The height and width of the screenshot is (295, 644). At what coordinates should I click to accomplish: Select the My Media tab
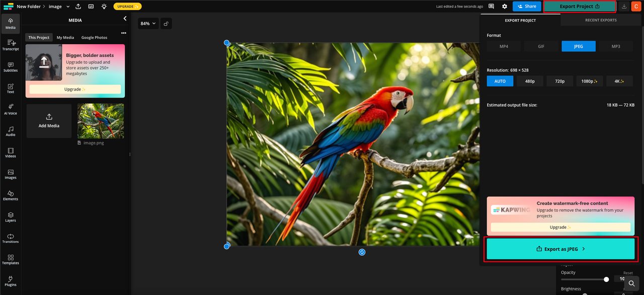coord(65,38)
